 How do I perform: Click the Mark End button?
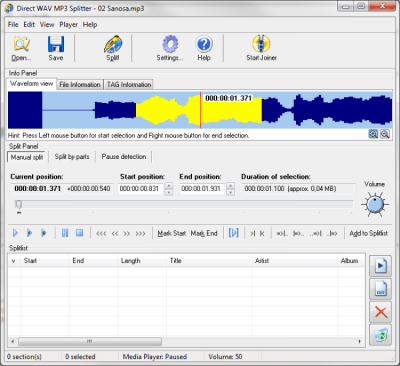coord(204,233)
